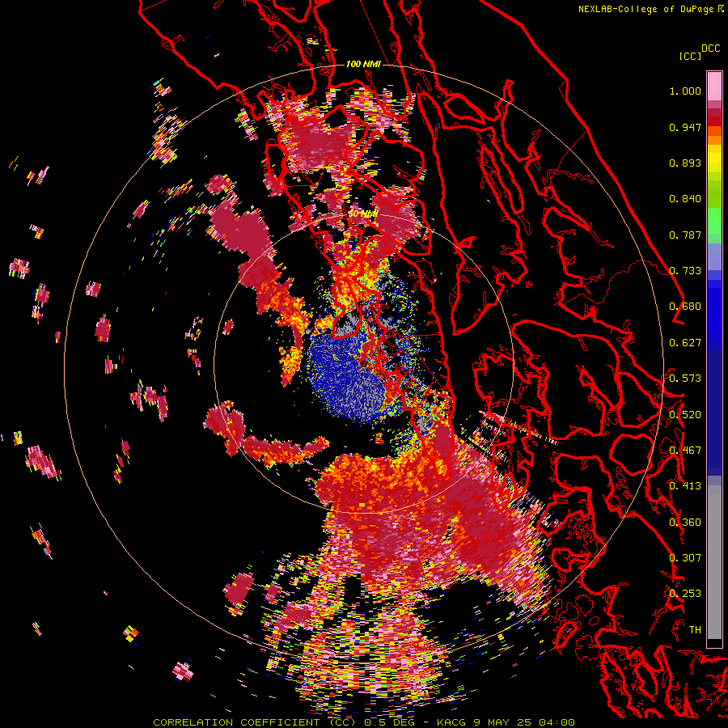
Task: Click the 1.000 scale value
Action: [x=685, y=91]
